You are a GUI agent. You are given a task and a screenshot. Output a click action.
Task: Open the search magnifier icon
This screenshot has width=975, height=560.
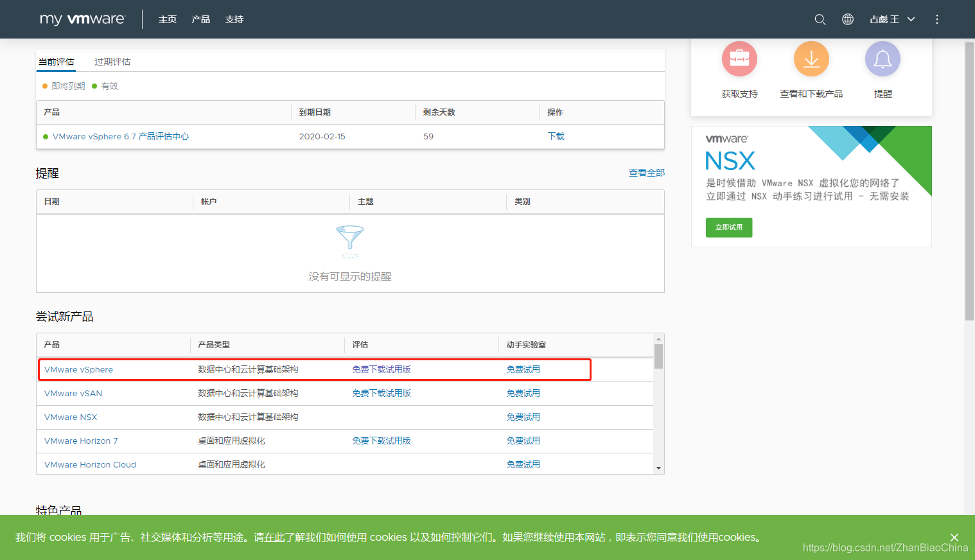(x=820, y=19)
